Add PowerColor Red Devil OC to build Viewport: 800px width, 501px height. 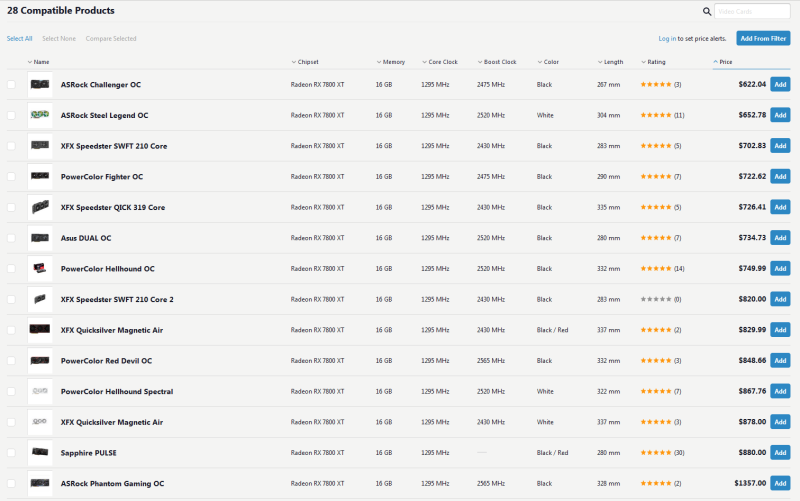click(x=780, y=361)
